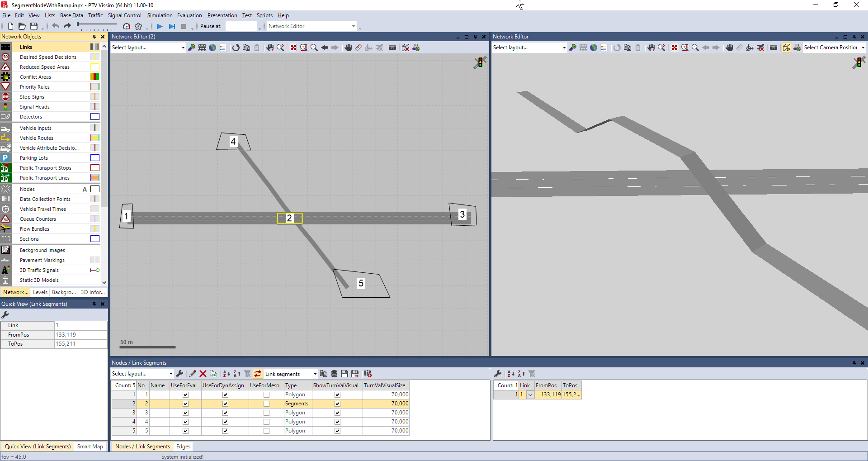The image size is (868, 461).
Task: Click the Signal Heads icon in Network Objects
Action: pos(5,107)
